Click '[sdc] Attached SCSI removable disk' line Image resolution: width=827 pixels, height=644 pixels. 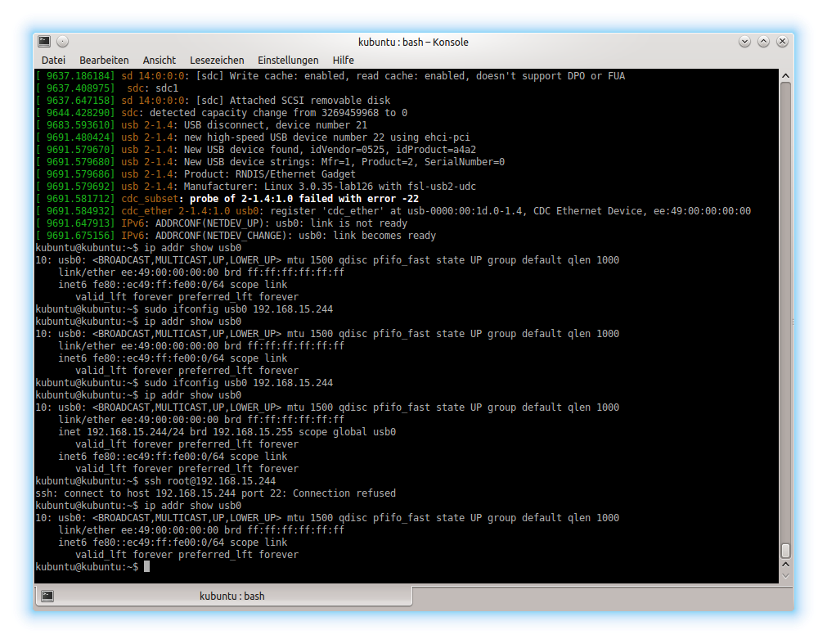coord(293,101)
